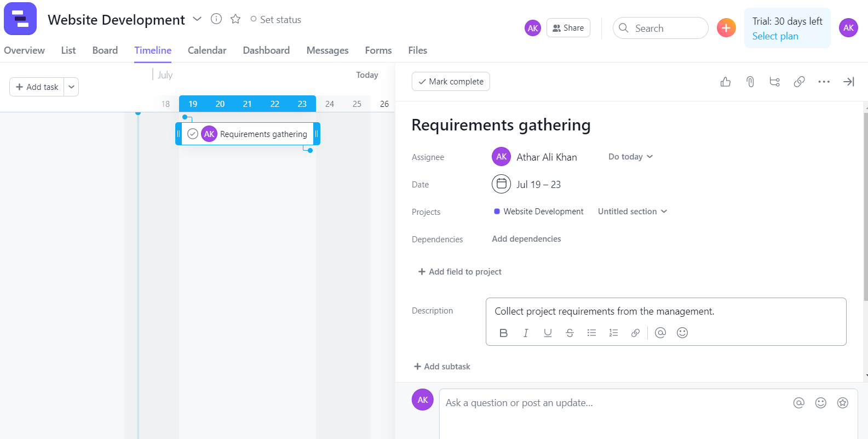The height and width of the screenshot is (439, 868).
Task: Go to Forms tab
Action: [x=378, y=50]
